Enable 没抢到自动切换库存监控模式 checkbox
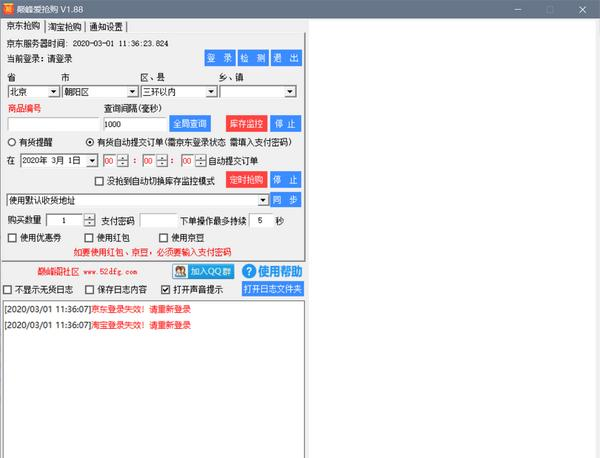 click(x=99, y=181)
